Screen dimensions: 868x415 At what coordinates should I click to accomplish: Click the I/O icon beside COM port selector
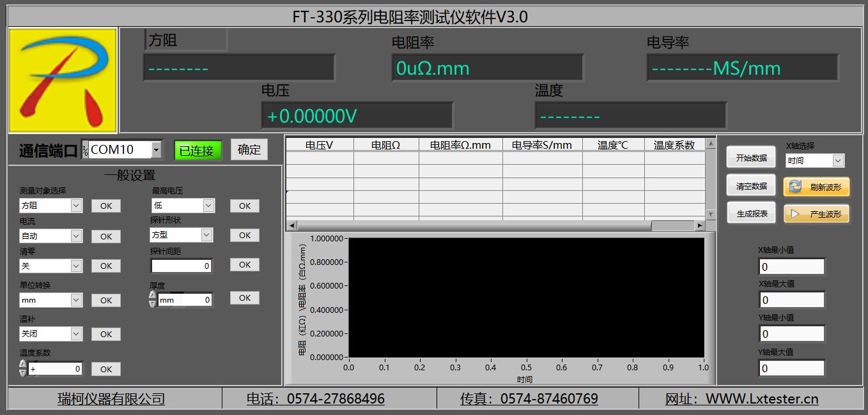pos(84,149)
